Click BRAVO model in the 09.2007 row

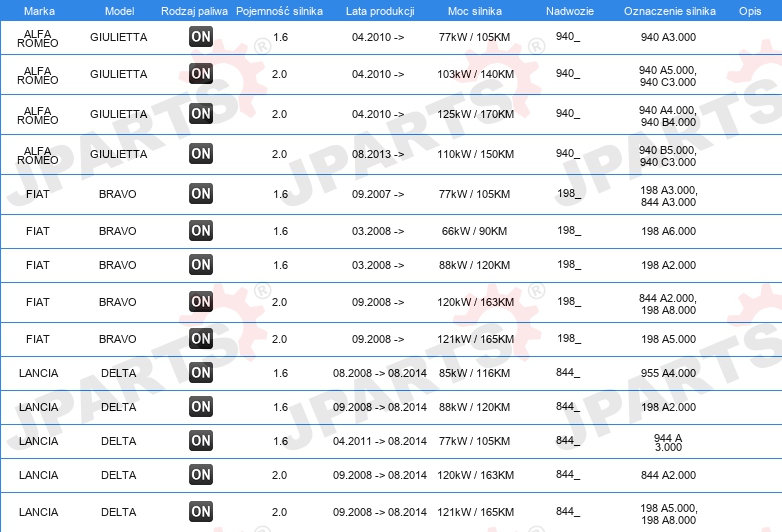118,194
